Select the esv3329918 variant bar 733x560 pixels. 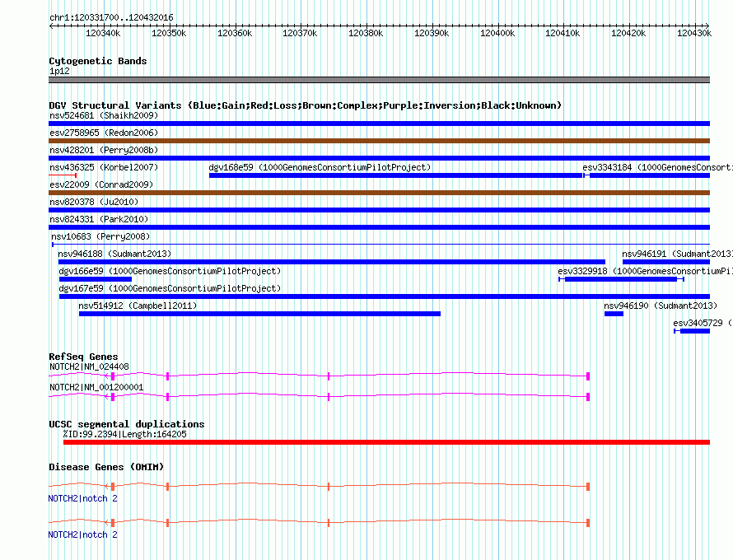click(621, 279)
